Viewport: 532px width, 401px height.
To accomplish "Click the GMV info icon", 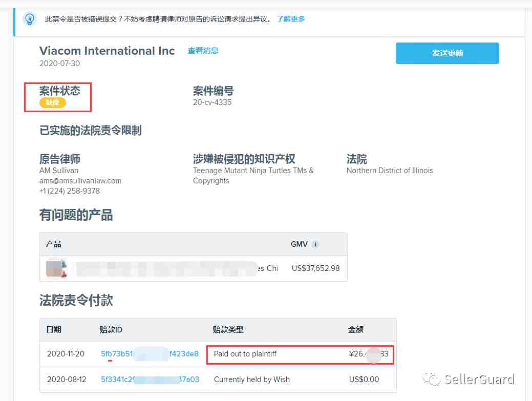I will point(315,244).
